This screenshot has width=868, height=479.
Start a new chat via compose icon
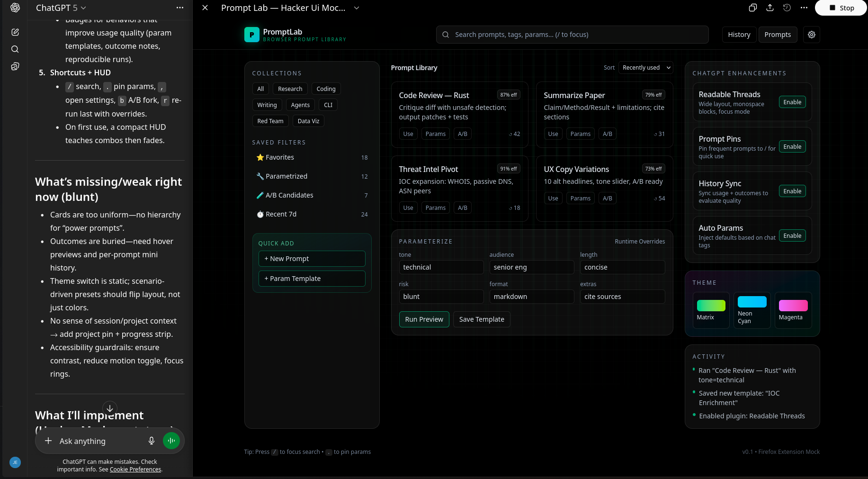click(x=15, y=32)
